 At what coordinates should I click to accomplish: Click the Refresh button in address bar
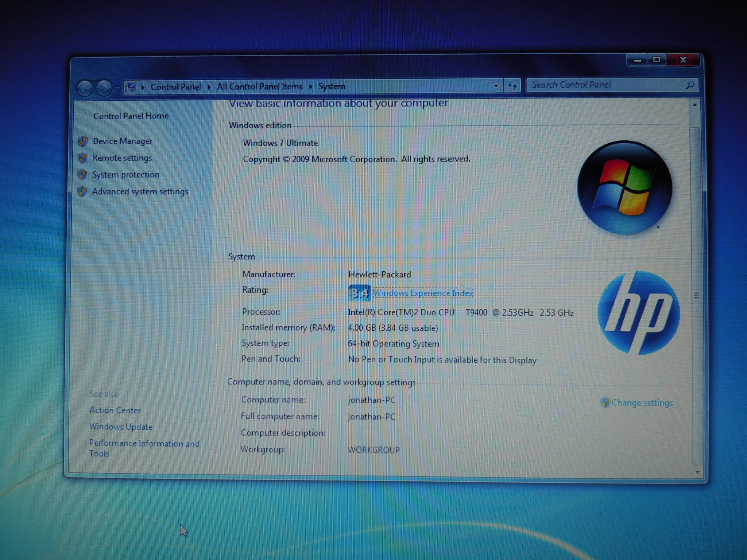[512, 86]
